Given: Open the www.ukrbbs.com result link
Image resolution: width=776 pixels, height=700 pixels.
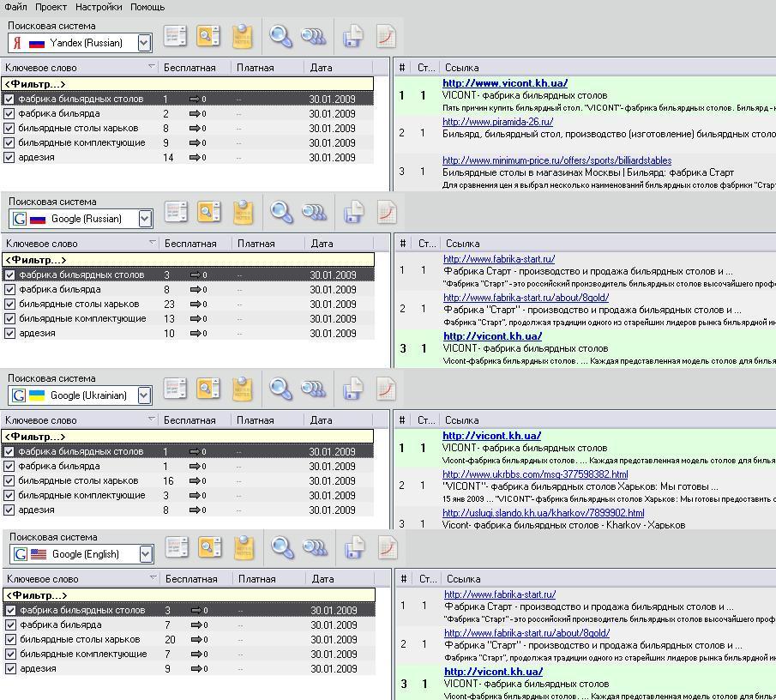Looking at the screenshot, I should tap(534, 474).
